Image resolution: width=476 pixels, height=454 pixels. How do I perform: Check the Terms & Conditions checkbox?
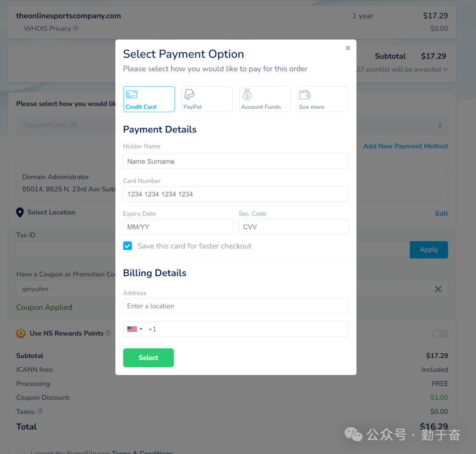click(x=20, y=452)
